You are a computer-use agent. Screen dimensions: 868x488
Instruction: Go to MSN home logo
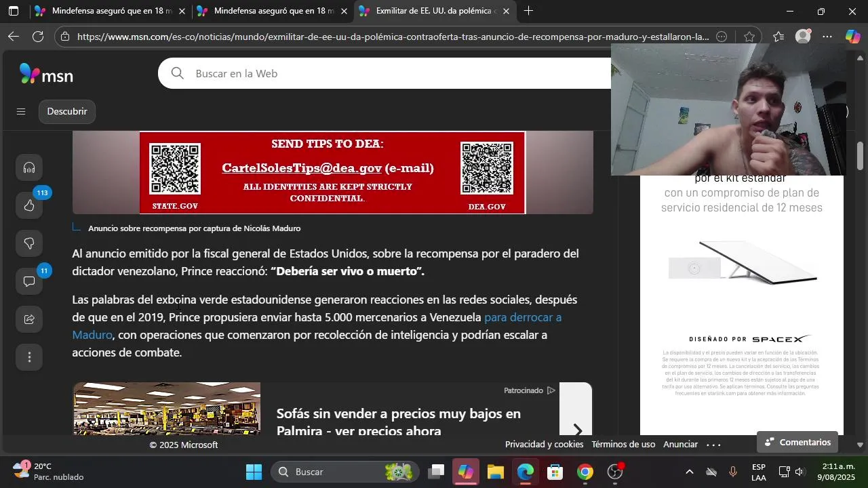(46, 74)
